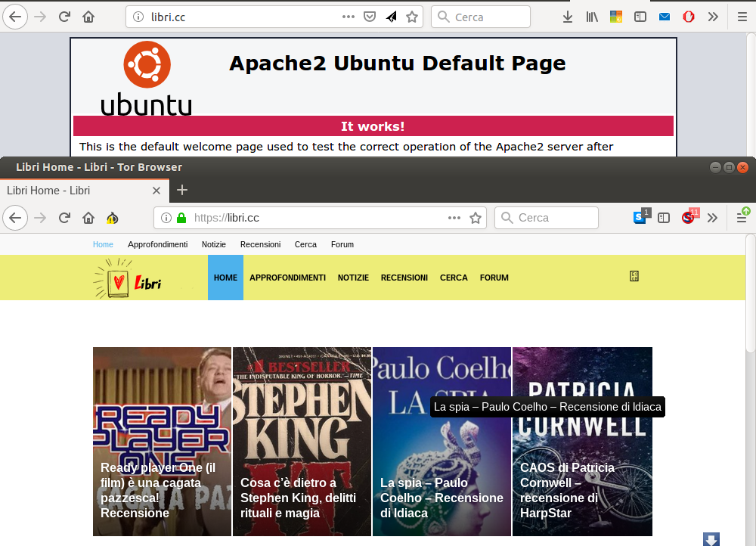Viewport: 756px width, 546px height.
Task: Click the Libri site logo
Action: click(128, 278)
